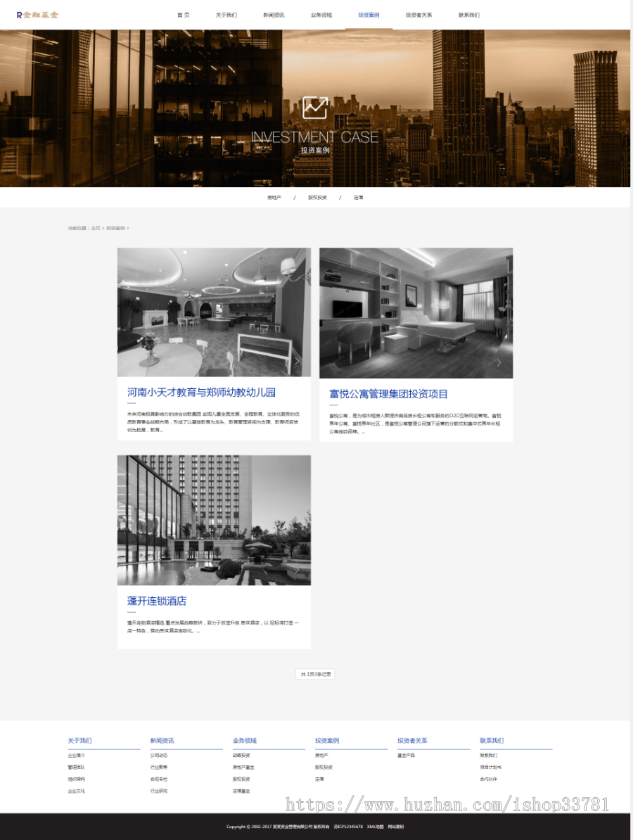
Task: Click the 蓬开连锁酒店 card description text
Action: click(213, 627)
